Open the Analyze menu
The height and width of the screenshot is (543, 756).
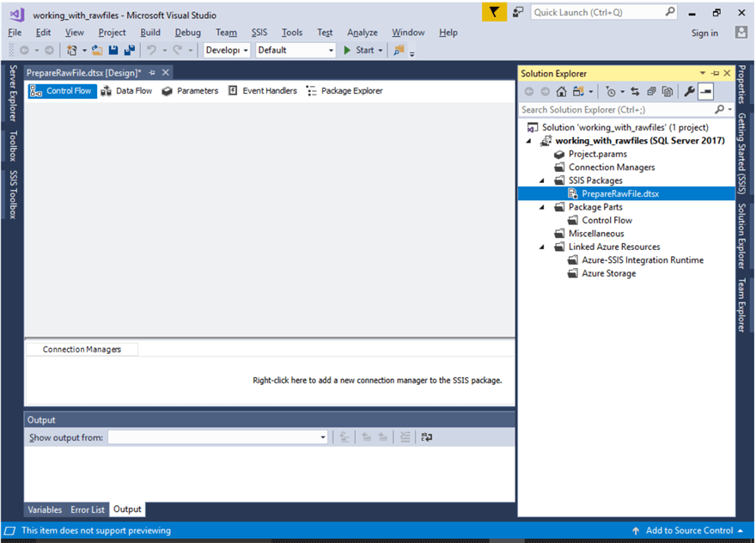363,33
